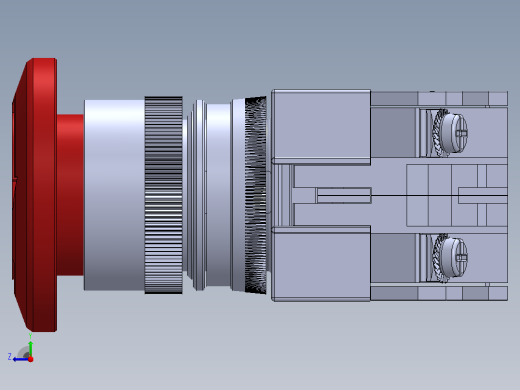Click the blue Z axis arrow of triad
520x390 pixels.
tap(20, 359)
